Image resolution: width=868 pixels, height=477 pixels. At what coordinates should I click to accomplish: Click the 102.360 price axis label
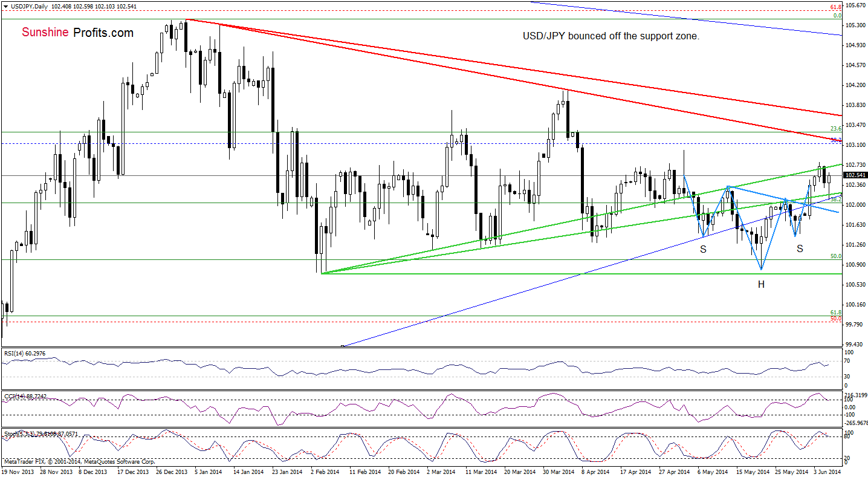click(x=855, y=185)
